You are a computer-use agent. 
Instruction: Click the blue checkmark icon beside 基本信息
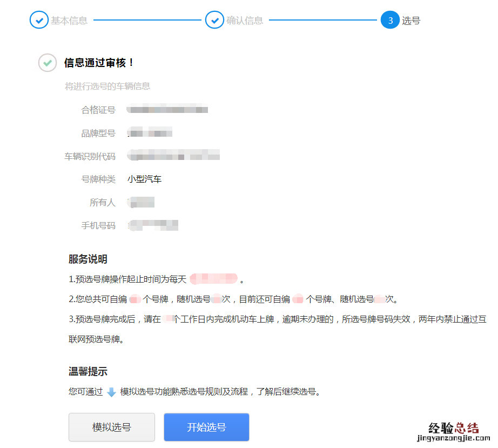[39, 19]
